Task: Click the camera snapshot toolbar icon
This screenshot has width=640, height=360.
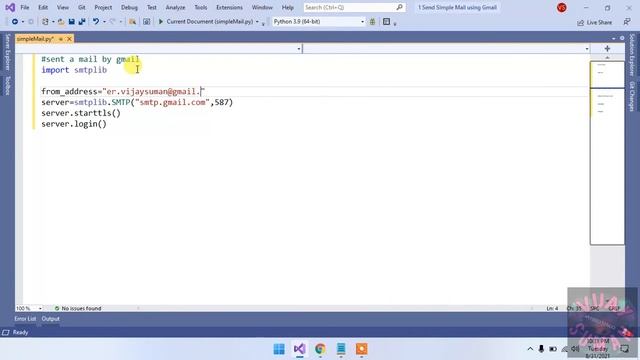Action: [x=147, y=22]
